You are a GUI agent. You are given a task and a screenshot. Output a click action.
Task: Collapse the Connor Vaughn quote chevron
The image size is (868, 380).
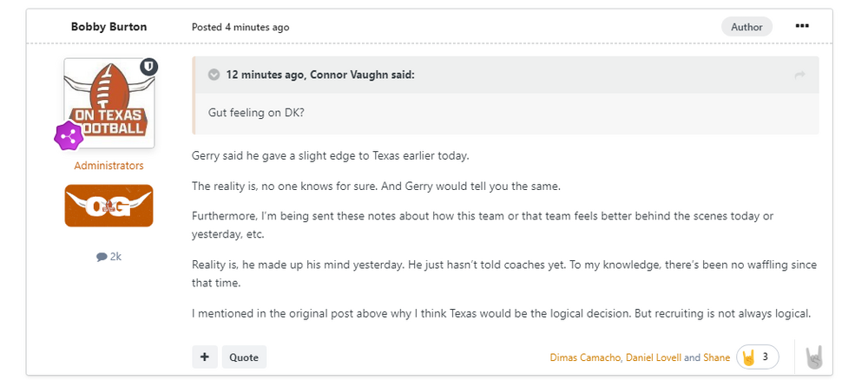[214, 75]
